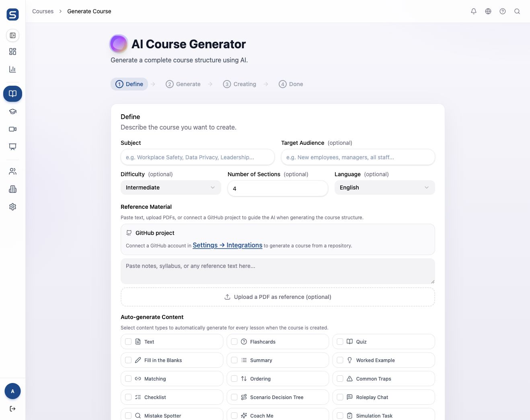Open notifications bell icon
530x420 pixels.
(x=474, y=11)
